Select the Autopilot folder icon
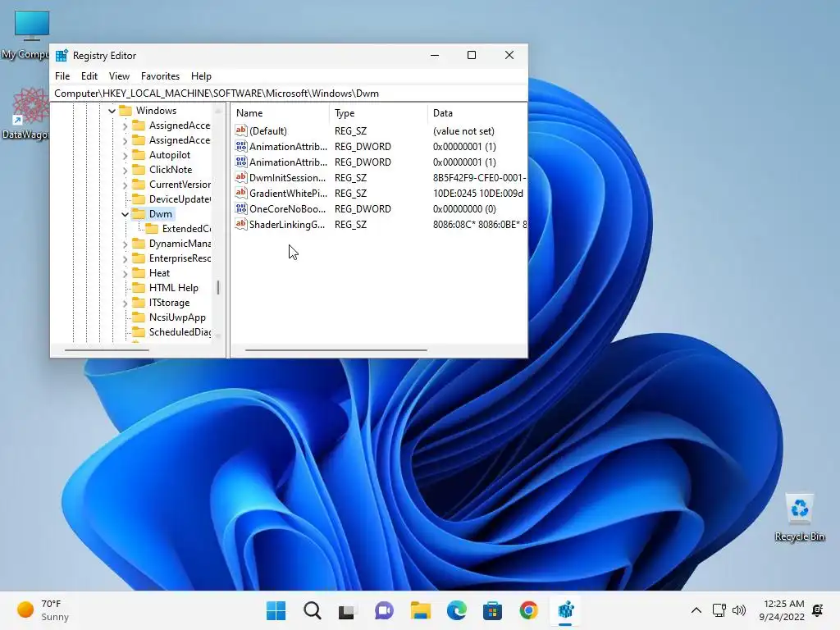The image size is (840, 630). [x=139, y=155]
